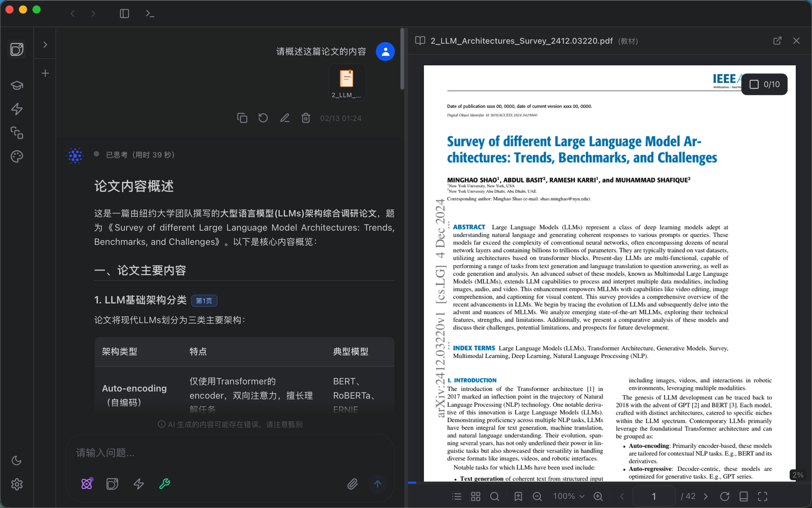This screenshot has height=508, width=812.
Task: Click the screenshot icon in the chat input
Action: [x=112, y=484]
